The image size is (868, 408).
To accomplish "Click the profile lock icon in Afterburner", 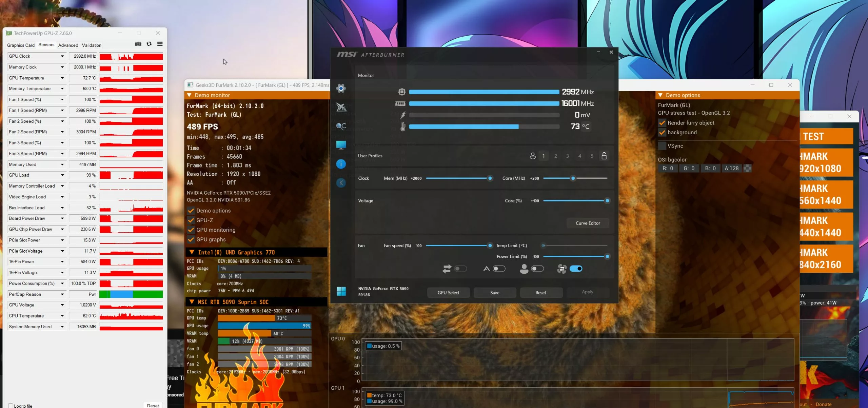I will point(604,156).
